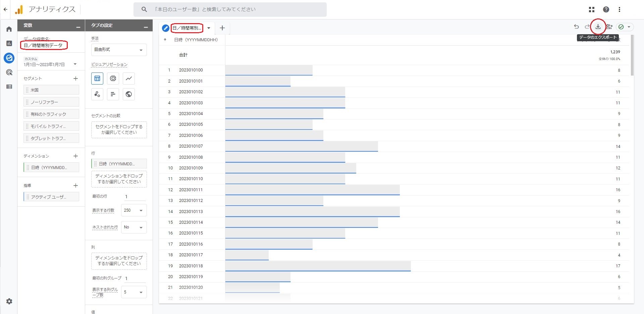Viewport: 644px width, 314px height.
Task: Open the Explore icon in left sidebar
Action: (9, 58)
